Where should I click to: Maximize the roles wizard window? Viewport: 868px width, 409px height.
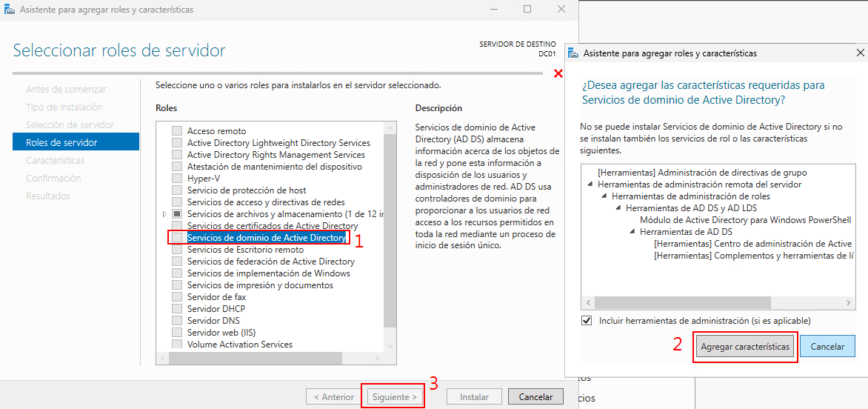coord(527,10)
